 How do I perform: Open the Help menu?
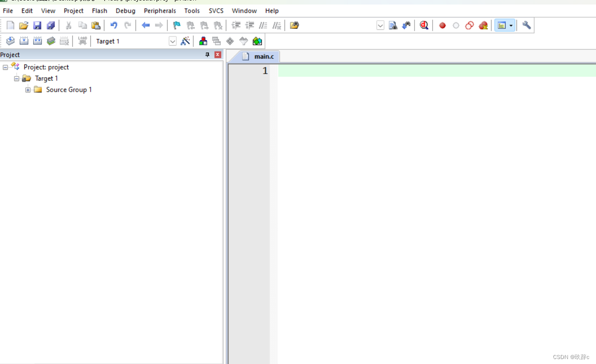(x=272, y=10)
